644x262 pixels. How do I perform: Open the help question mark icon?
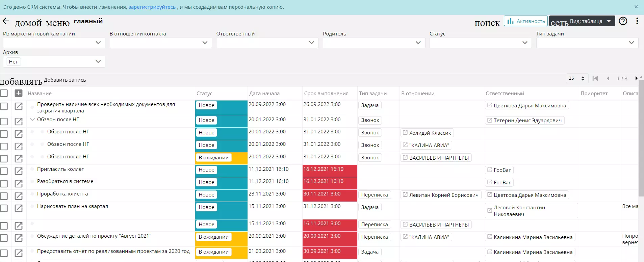point(623,21)
